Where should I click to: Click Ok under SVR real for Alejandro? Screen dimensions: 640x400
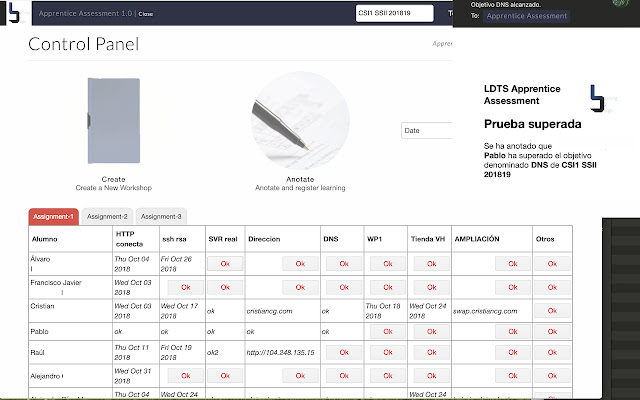pyautogui.click(x=225, y=376)
